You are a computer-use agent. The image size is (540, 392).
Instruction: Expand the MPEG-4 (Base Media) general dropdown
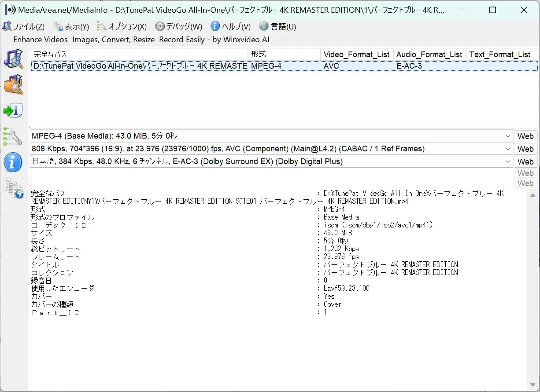pos(508,136)
